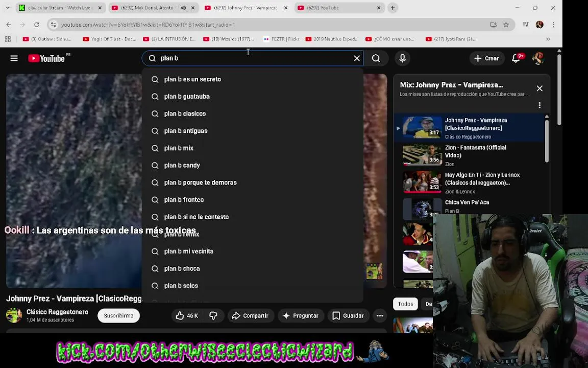The height and width of the screenshot is (368, 588).
Task: Mute the Mak Donal tab audio icon
Action: [183, 8]
